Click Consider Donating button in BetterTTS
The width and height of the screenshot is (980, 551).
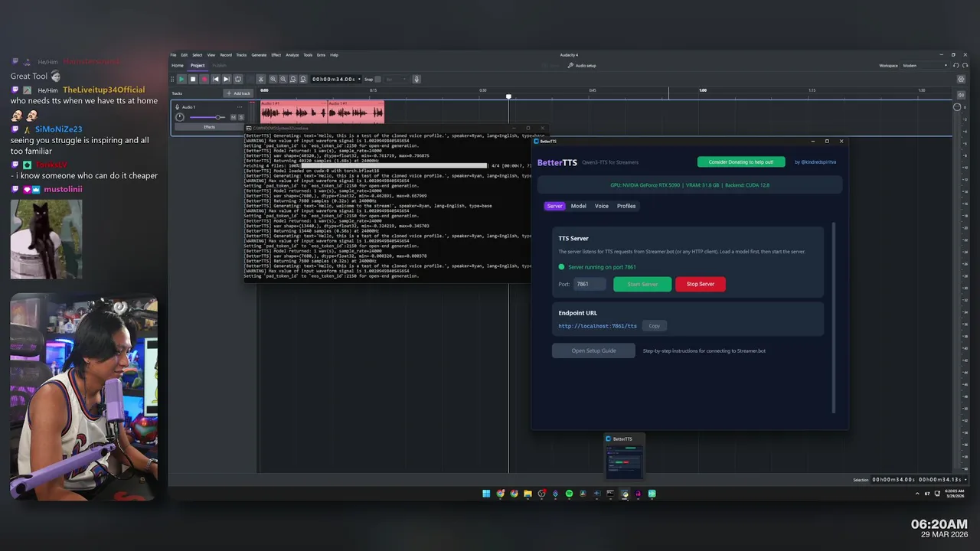740,162
